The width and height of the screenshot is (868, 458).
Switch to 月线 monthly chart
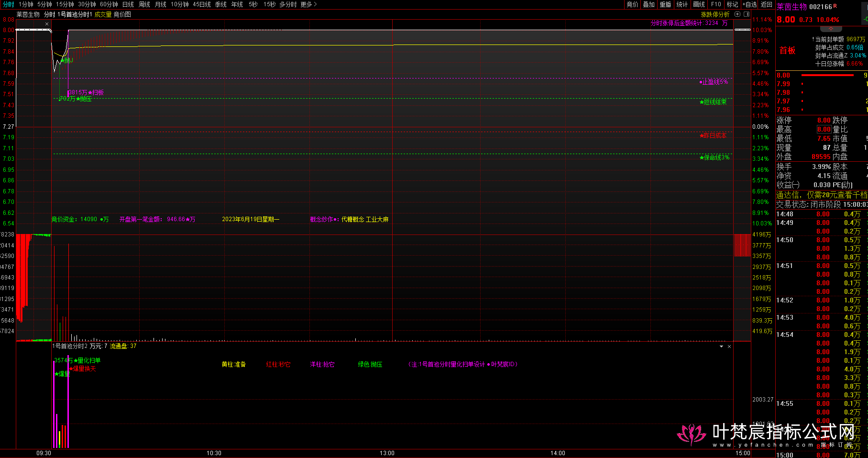161,4
